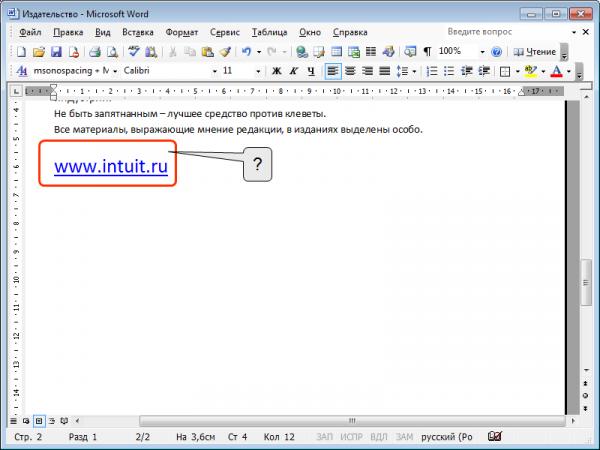Click the Save floppy disk icon
This screenshot has height=450, width=600.
coord(56,52)
